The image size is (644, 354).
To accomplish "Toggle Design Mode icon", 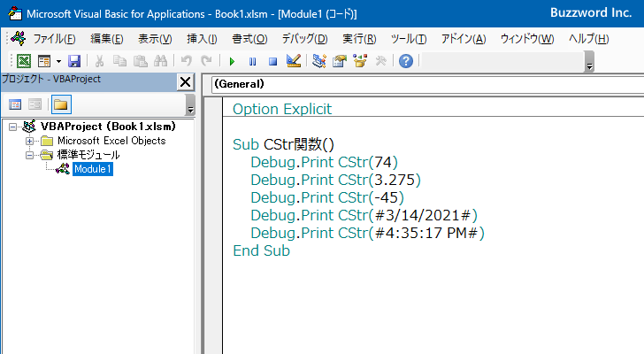I will pyautogui.click(x=294, y=61).
